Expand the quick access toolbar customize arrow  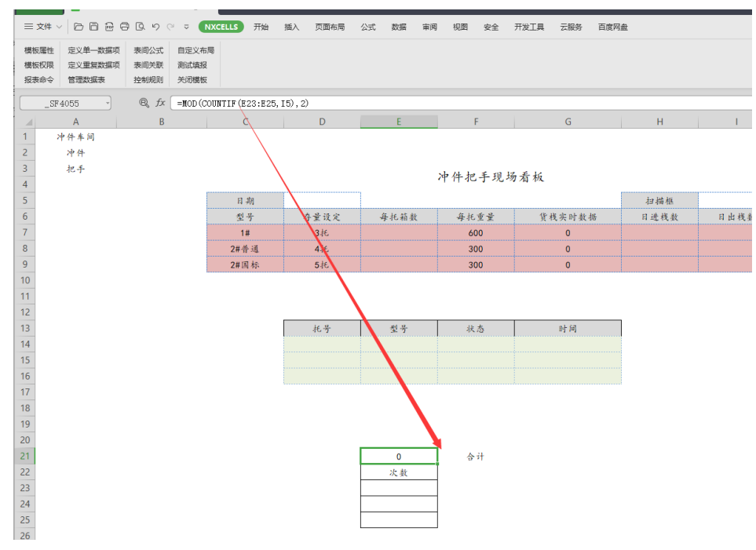pos(186,27)
